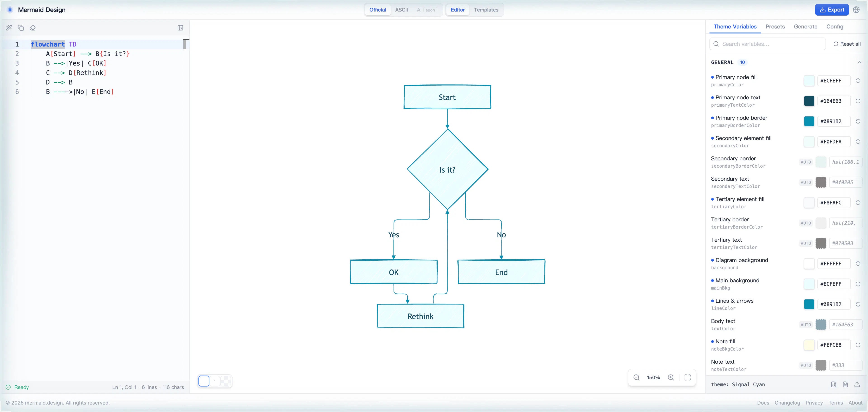Open Primary node border color swatch
The image size is (868, 412).
809,122
